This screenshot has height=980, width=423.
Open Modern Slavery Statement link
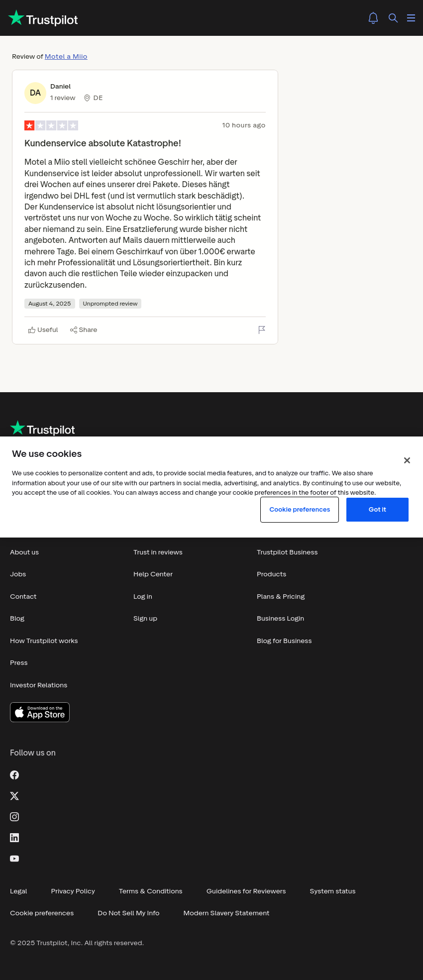(x=226, y=913)
